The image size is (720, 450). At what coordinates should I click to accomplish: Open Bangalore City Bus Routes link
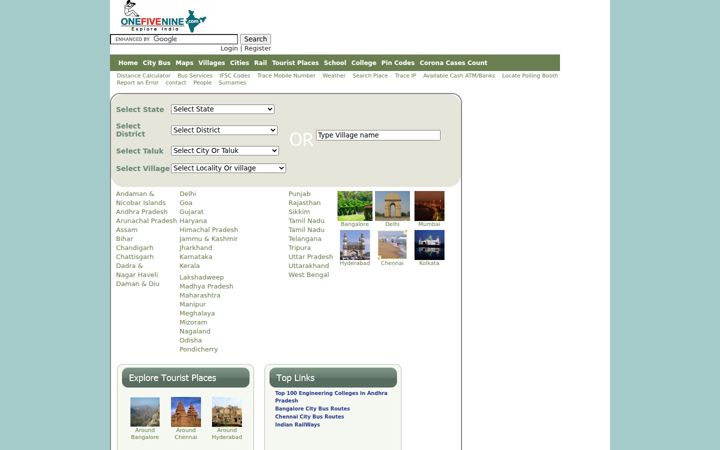tap(312, 409)
